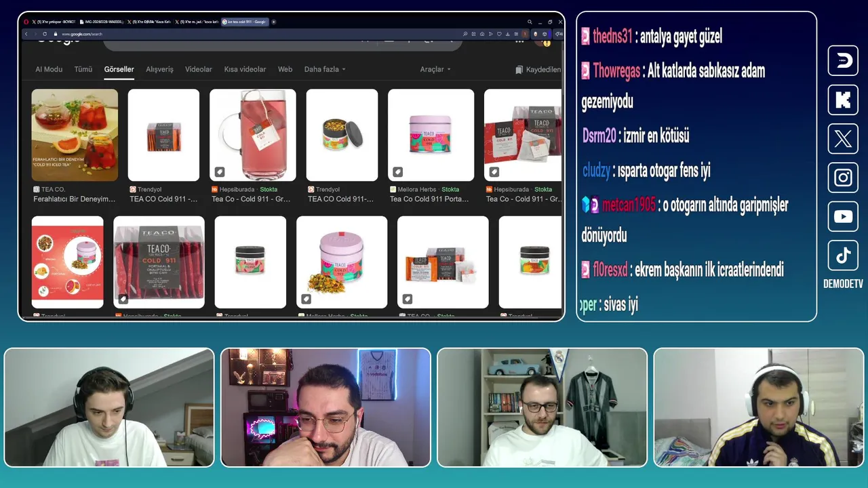Open Mellora Herbs pink tin image
Screen dimensions: 868x488
pos(431,135)
